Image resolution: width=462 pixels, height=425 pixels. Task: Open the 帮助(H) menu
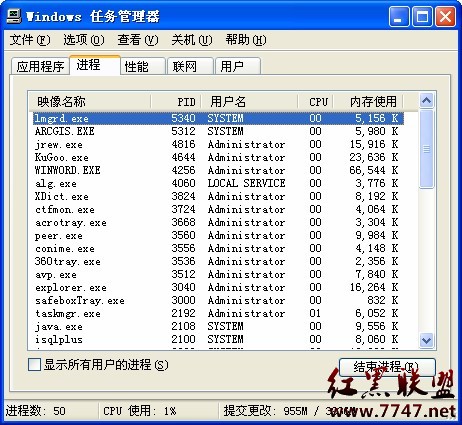pyautogui.click(x=246, y=40)
